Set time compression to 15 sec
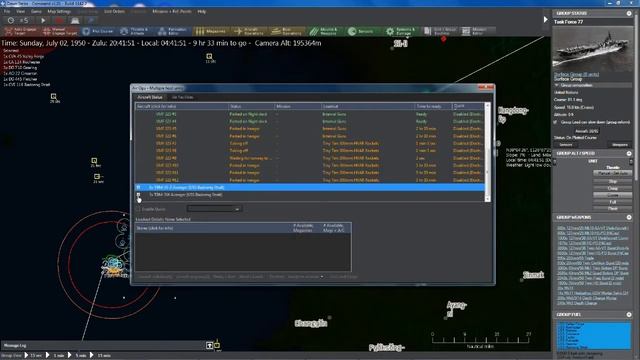The image size is (640, 360). click(x=33, y=356)
